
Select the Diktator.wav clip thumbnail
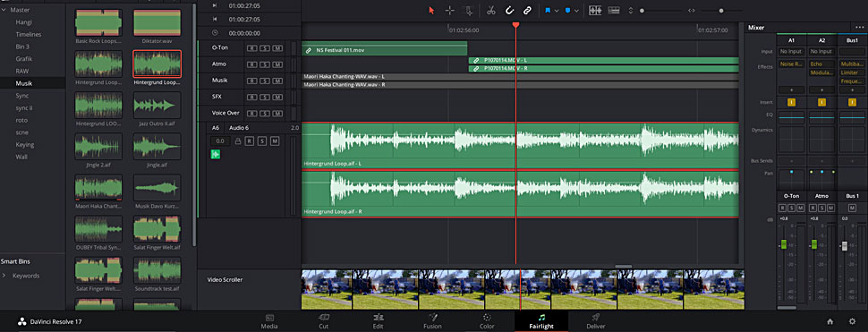tap(157, 22)
